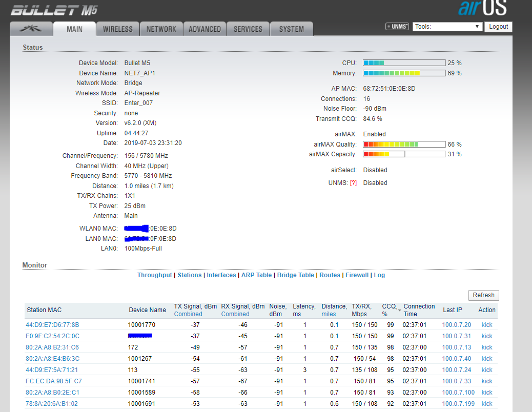The height and width of the screenshot is (412, 532).
Task: Go to the SYSTEM tab
Action: (x=291, y=29)
